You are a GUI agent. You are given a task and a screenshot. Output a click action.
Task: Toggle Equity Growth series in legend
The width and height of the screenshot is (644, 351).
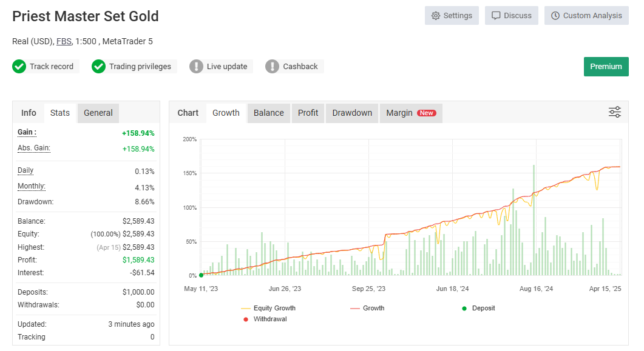point(274,308)
